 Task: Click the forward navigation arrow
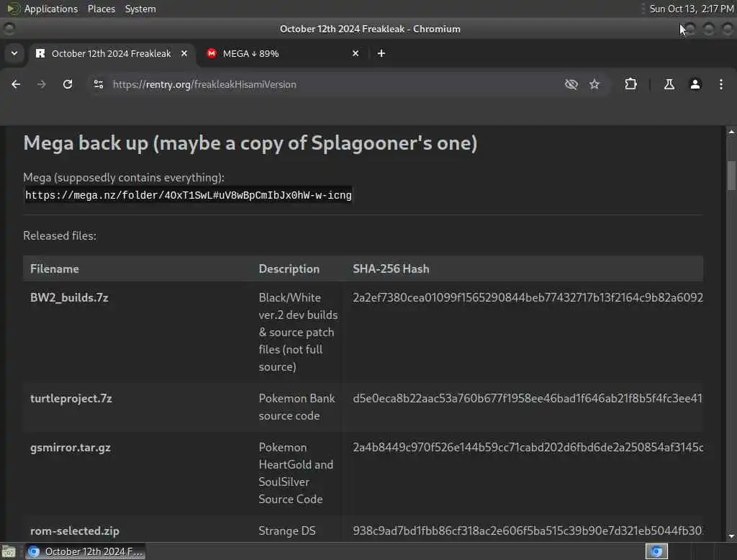tap(41, 84)
